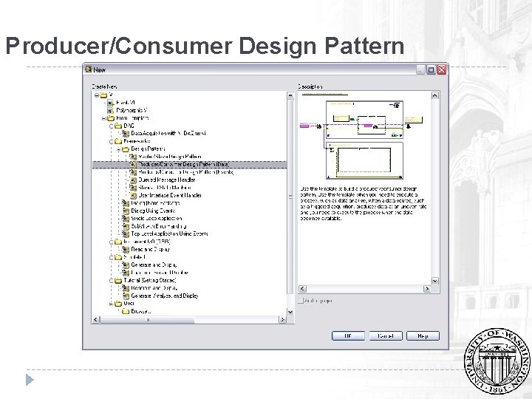The image size is (532, 399).
Task: Click Description pane scroll-left arrow
Action: click(x=303, y=289)
